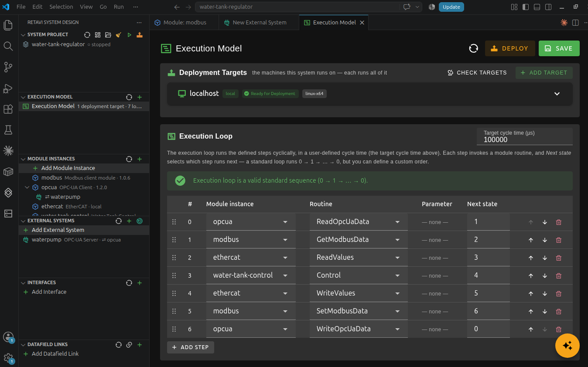Viewport: 588px width, 367px height.
Task: Collapse the opcua module instance tree node
Action: (27, 187)
